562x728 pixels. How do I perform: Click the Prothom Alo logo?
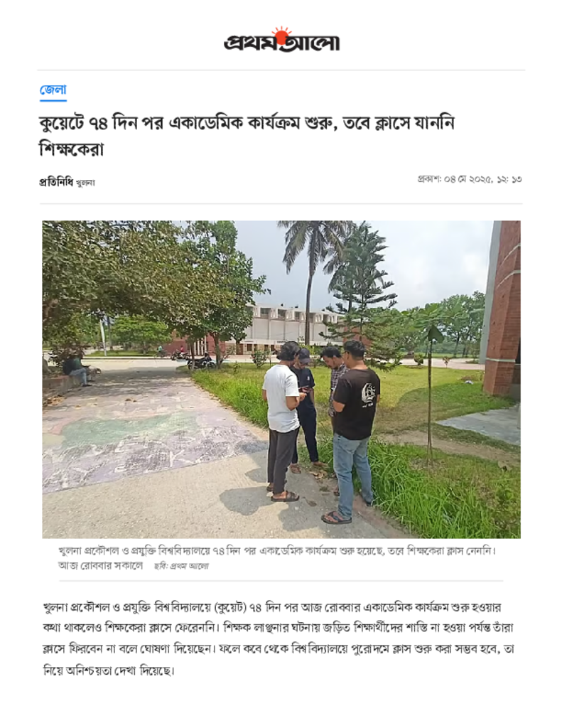pos(281,40)
